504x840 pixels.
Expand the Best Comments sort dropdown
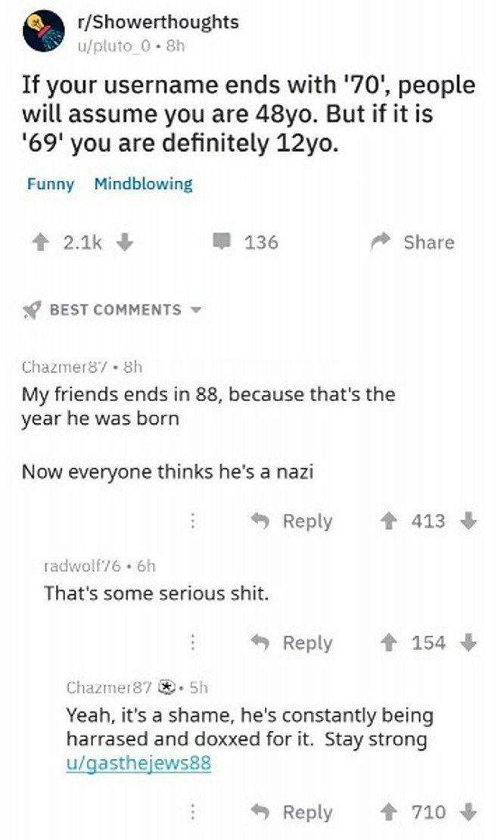pos(113,310)
